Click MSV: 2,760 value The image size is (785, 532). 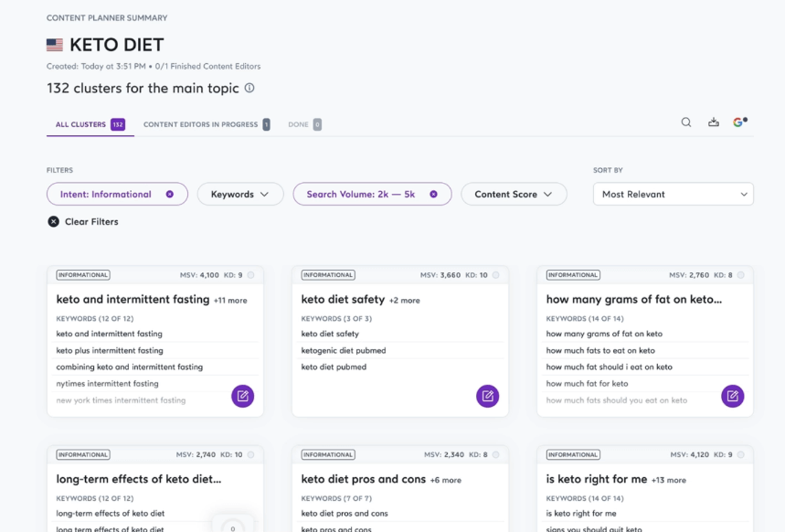(689, 275)
